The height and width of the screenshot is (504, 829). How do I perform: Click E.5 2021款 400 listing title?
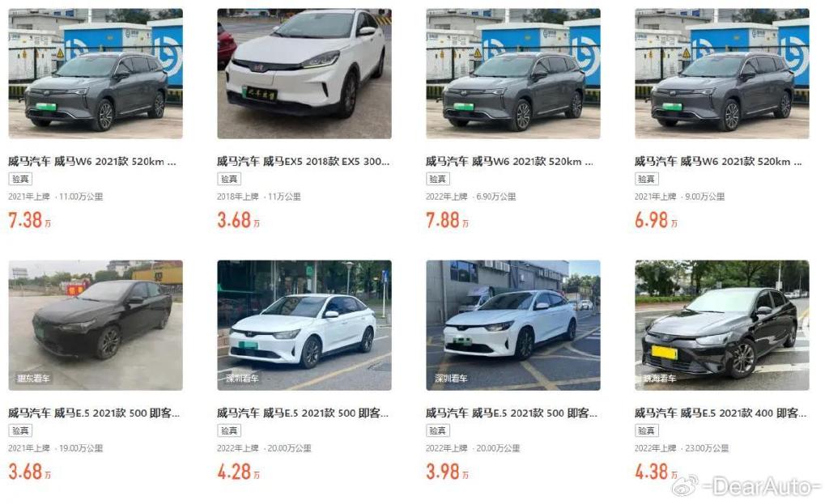(721, 413)
